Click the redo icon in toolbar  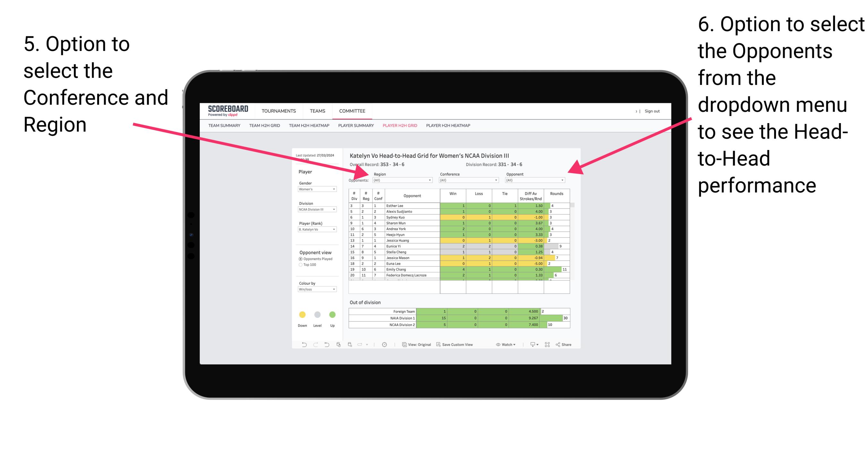coord(315,346)
